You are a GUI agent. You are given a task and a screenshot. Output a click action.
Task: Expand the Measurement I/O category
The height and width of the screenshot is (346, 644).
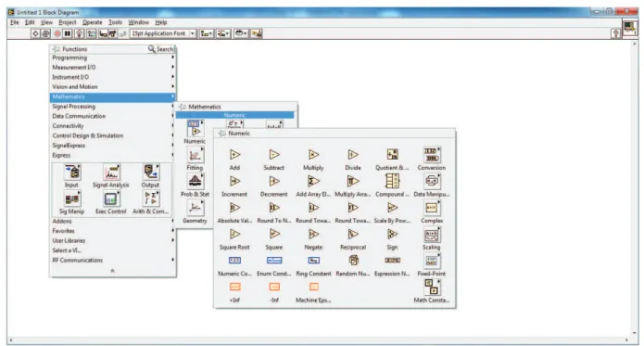pos(113,67)
